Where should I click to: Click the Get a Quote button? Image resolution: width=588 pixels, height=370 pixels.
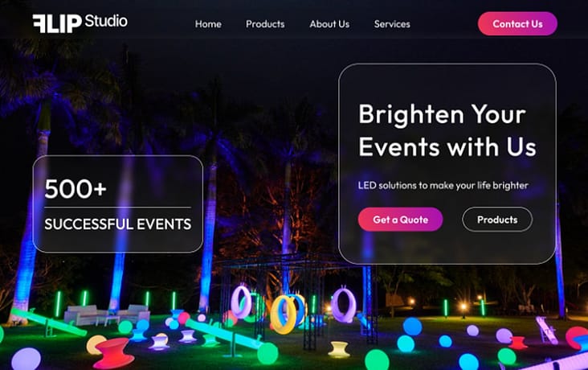pyautogui.click(x=401, y=220)
